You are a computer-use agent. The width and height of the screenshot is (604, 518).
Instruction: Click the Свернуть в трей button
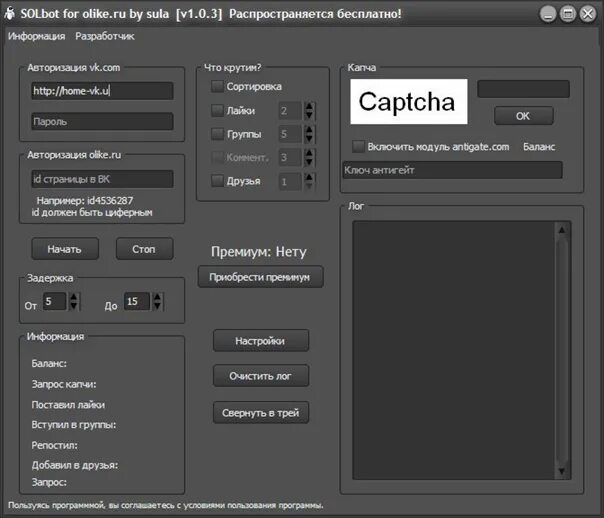point(261,413)
